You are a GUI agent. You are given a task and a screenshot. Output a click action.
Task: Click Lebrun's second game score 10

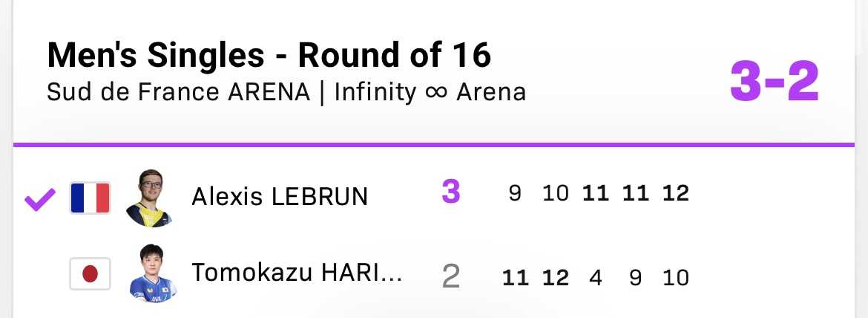(x=555, y=193)
